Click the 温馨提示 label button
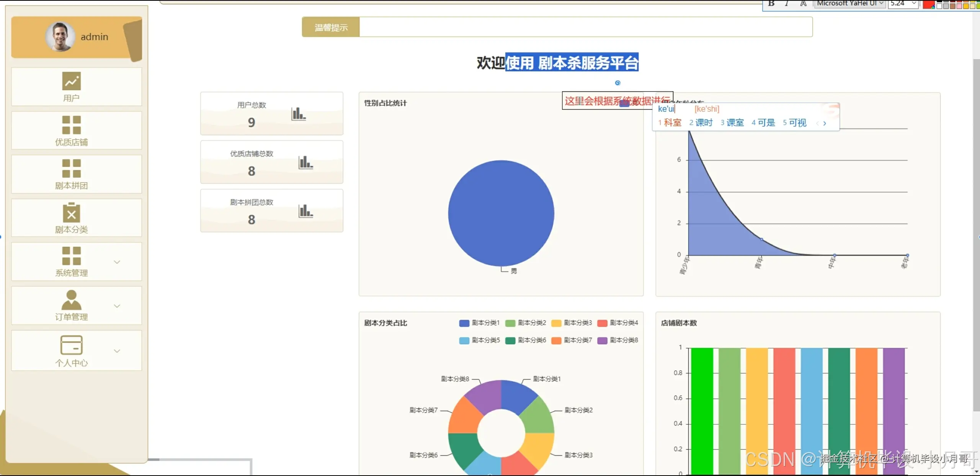 click(331, 27)
